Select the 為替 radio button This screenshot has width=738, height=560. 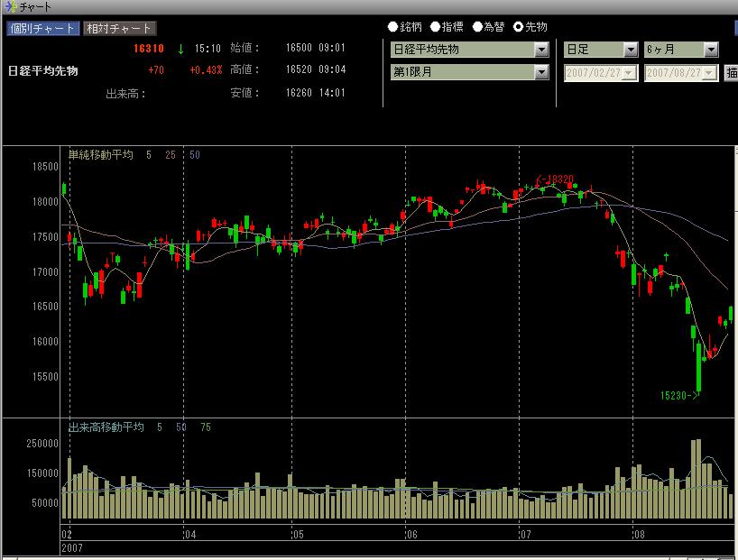coord(477,27)
